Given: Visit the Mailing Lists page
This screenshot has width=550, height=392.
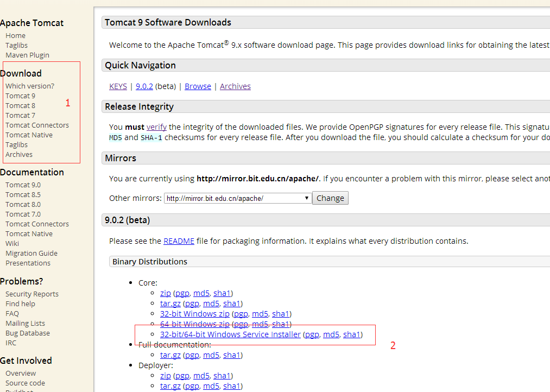Looking at the screenshot, I should 26,324.
